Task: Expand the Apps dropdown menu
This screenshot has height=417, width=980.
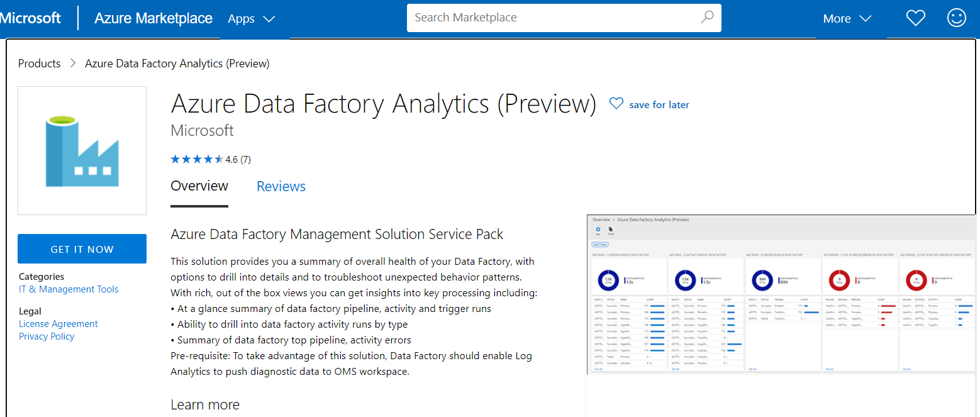Action: click(x=252, y=19)
